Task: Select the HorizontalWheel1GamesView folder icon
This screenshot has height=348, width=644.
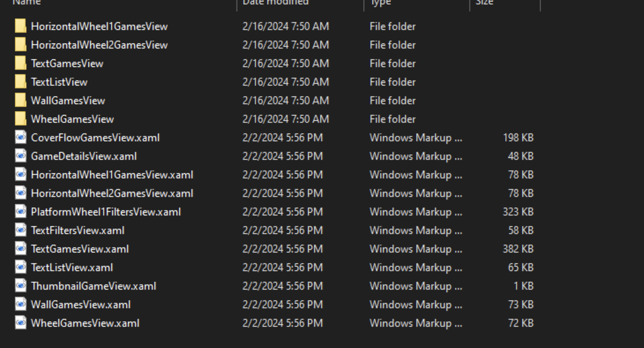Action: click(20, 26)
